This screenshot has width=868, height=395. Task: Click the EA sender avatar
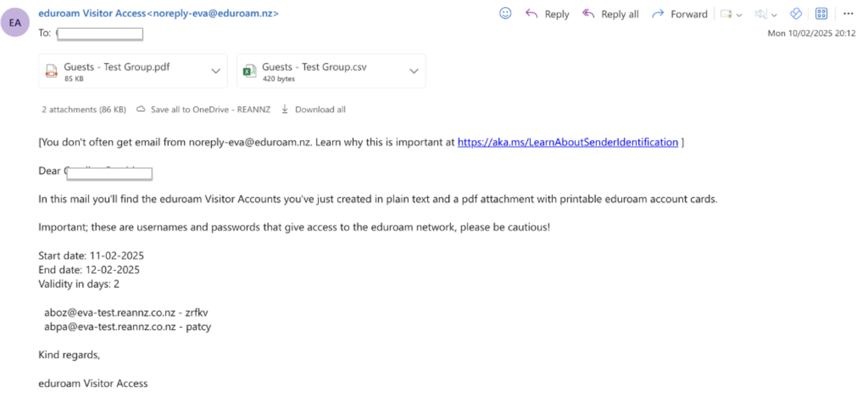coord(15,22)
